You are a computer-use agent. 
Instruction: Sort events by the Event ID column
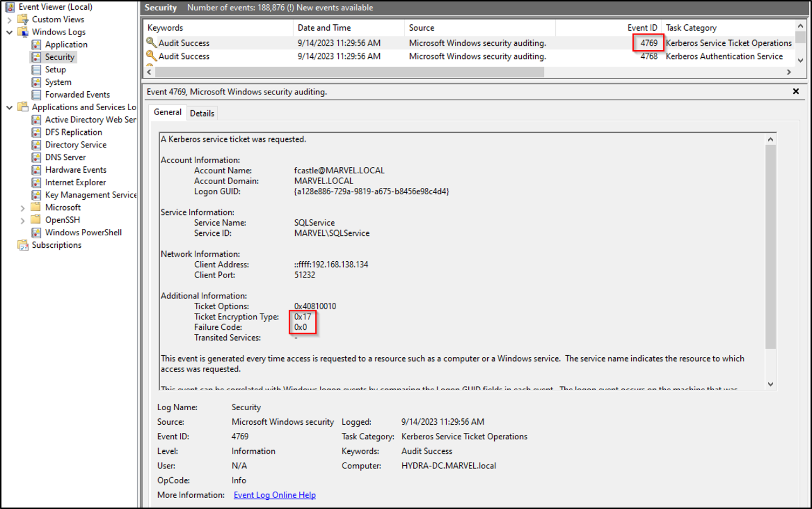click(x=642, y=28)
